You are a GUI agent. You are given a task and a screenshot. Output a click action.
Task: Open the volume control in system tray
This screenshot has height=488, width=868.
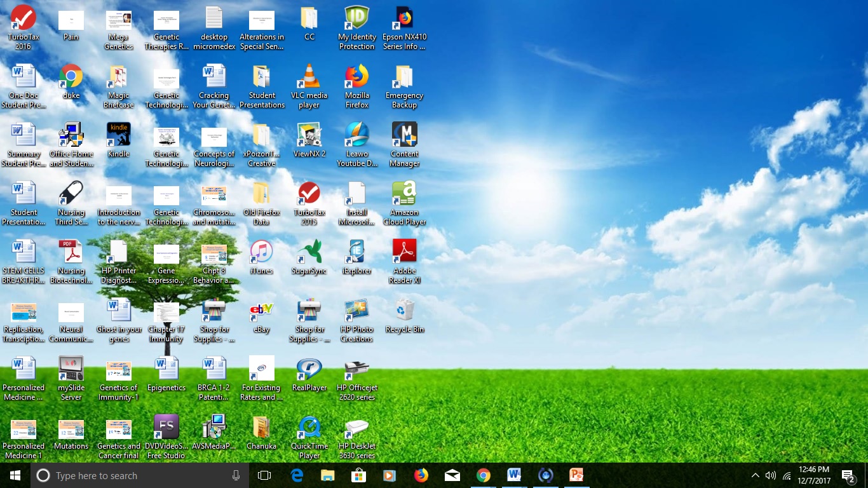click(x=771, y=475)
